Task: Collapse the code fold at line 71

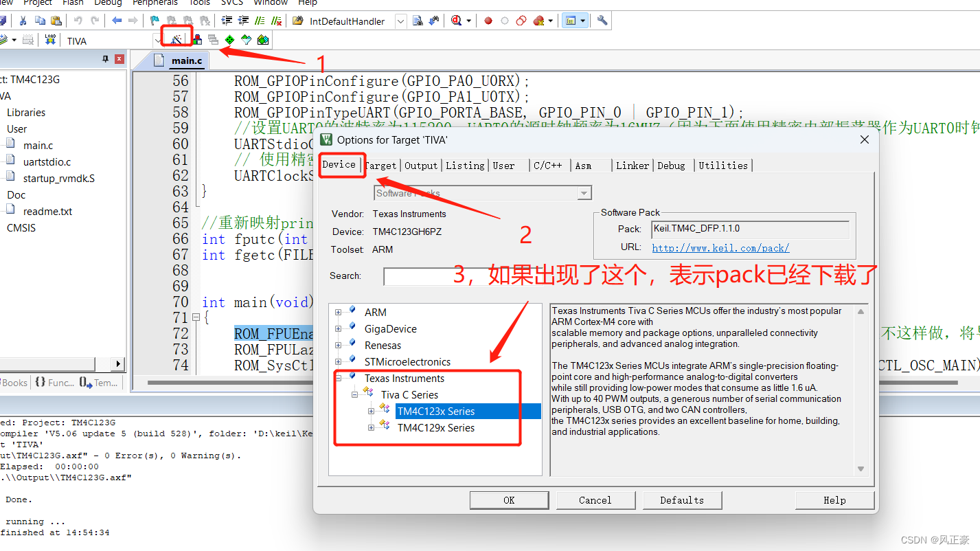Action: [196, 317]
